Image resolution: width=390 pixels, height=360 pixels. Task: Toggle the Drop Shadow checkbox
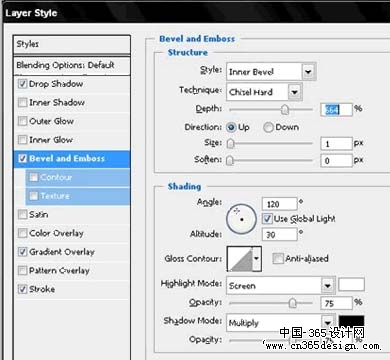tap(22, 84)
